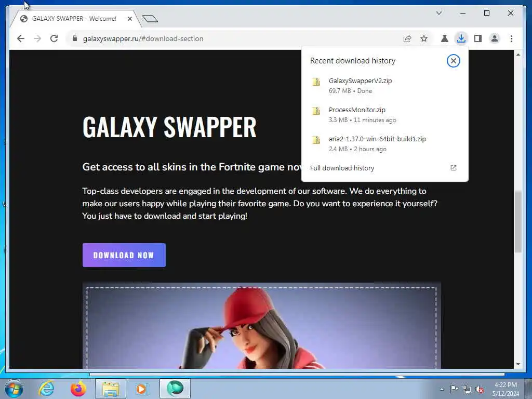
Task: Click the forward navigation arrow
Action: [37, 38]
